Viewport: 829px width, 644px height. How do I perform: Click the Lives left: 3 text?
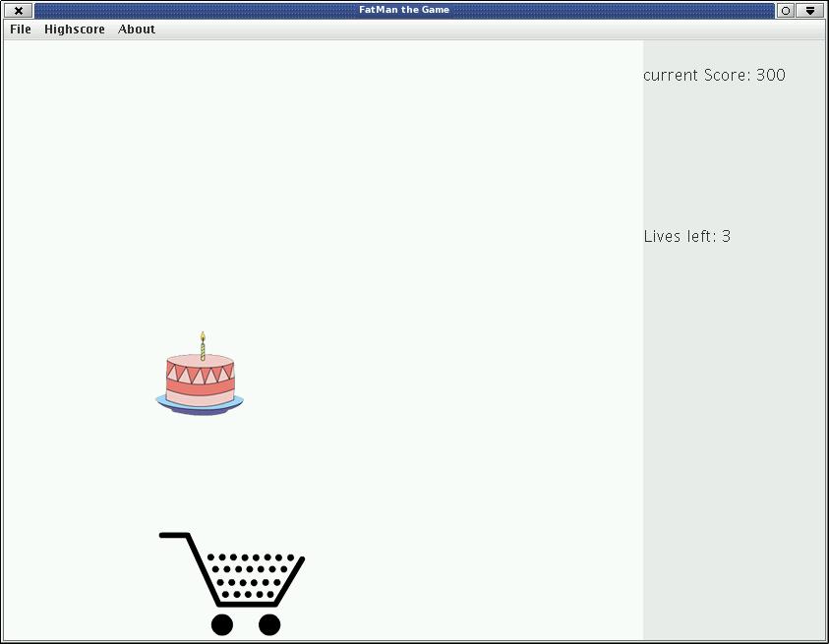[x=686, y=236]
